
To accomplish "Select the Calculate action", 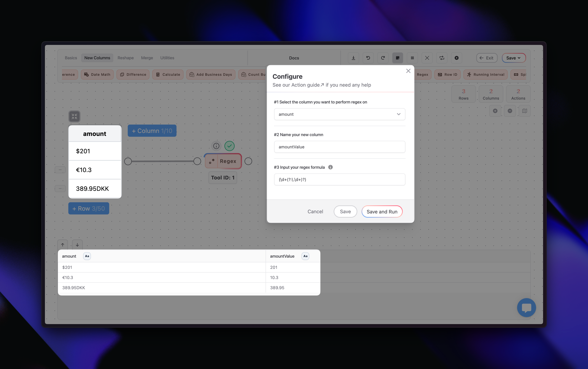I will pos(168,74).
